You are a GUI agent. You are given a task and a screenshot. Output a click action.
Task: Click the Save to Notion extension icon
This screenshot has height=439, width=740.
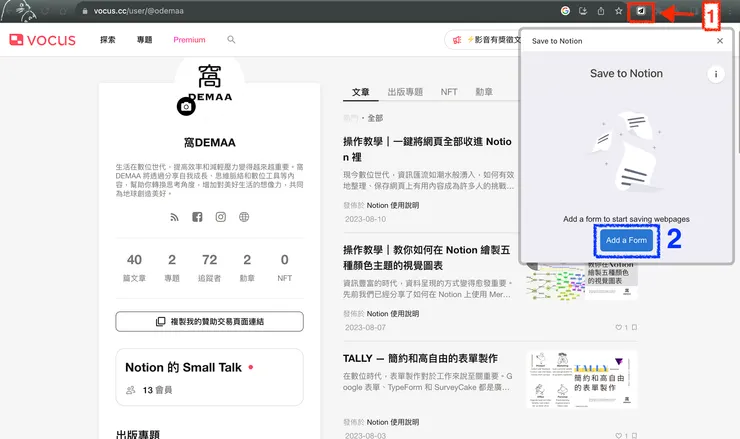click(x=640, y=11)
